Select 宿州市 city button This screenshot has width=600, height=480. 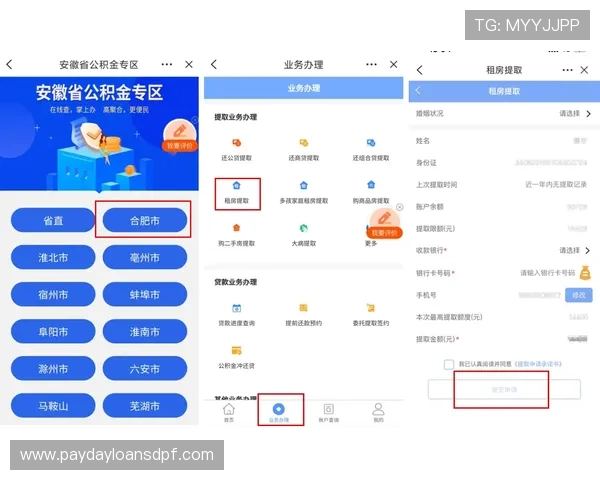click(x=53, y=294)
